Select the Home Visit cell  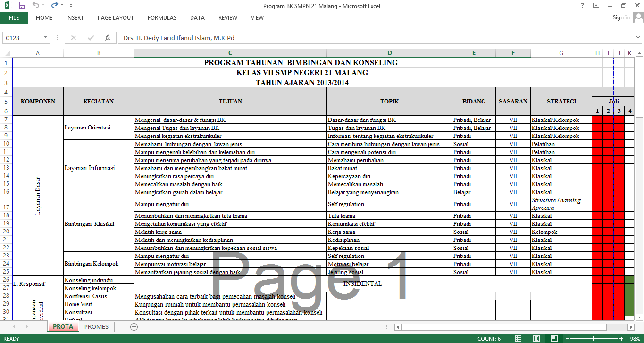[x=99, y=304]
